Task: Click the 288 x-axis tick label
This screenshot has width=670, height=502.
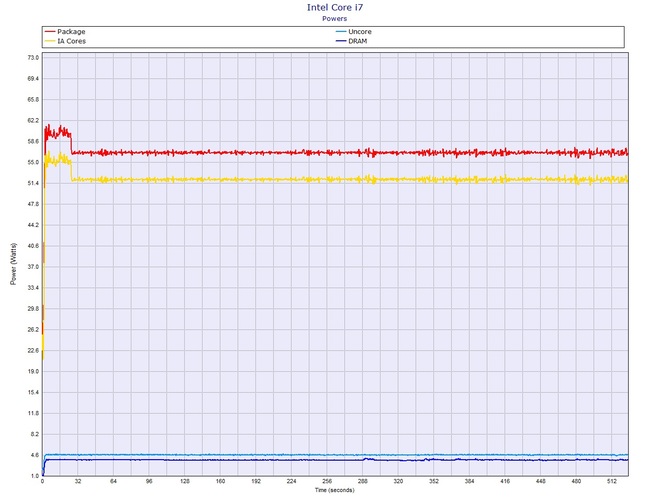Action: (x=362, y=481)
